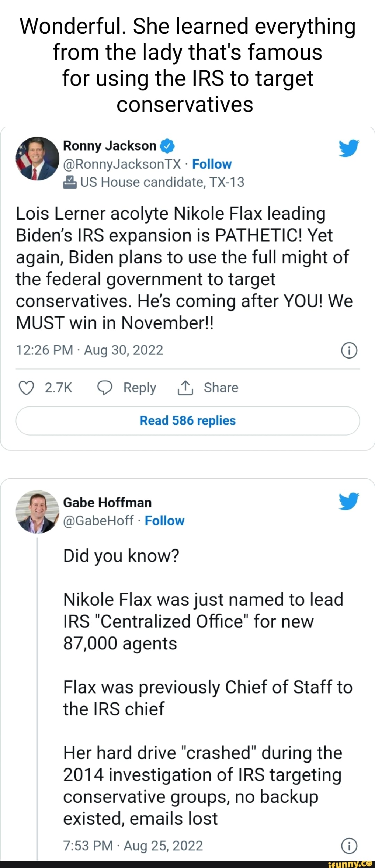Open the info icon beside Aug 25, 2022
375x868 pixels.
click(349, 846)
